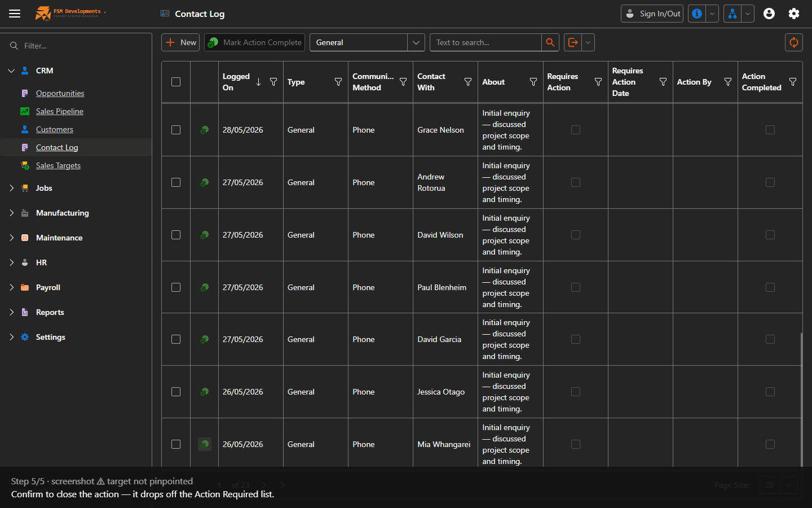
Task: Open the user account profile icon
Action: click(769, 14)
